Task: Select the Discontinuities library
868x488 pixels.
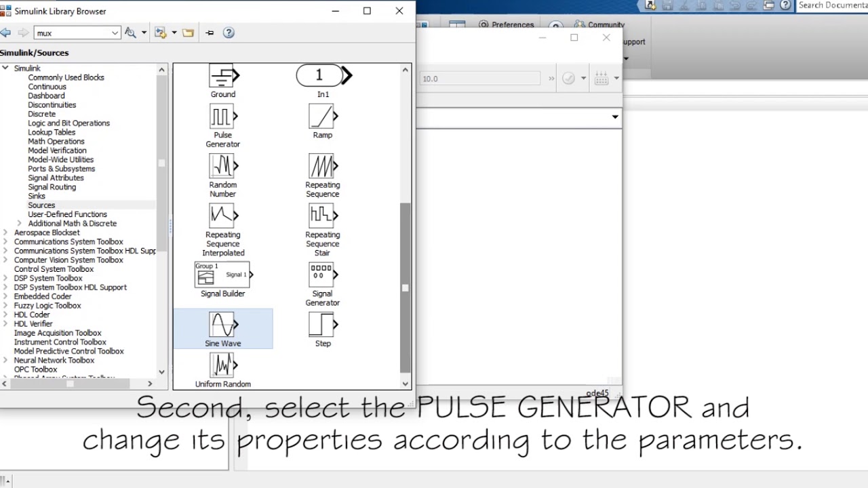Action: (x=52, y=105)
